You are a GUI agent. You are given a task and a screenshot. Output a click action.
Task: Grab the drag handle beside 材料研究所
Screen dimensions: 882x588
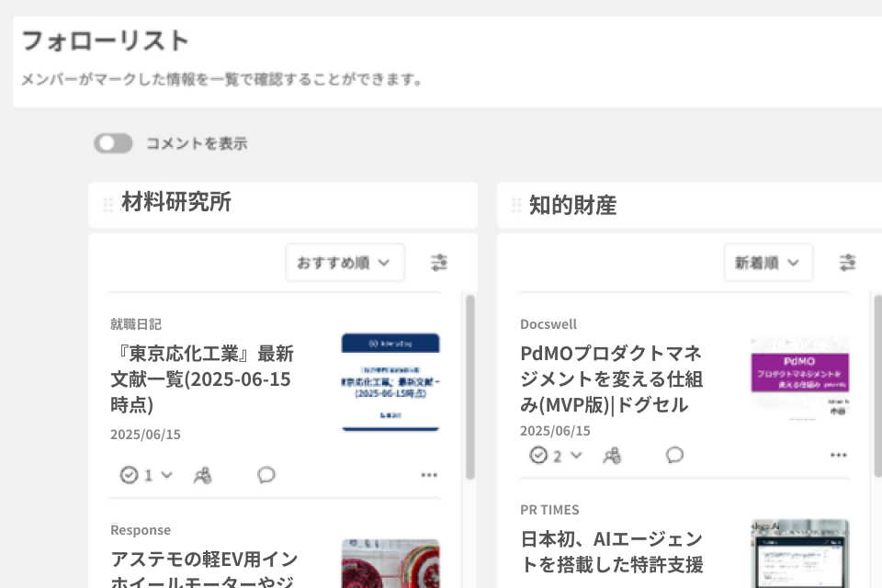click(x=108, y=205)
